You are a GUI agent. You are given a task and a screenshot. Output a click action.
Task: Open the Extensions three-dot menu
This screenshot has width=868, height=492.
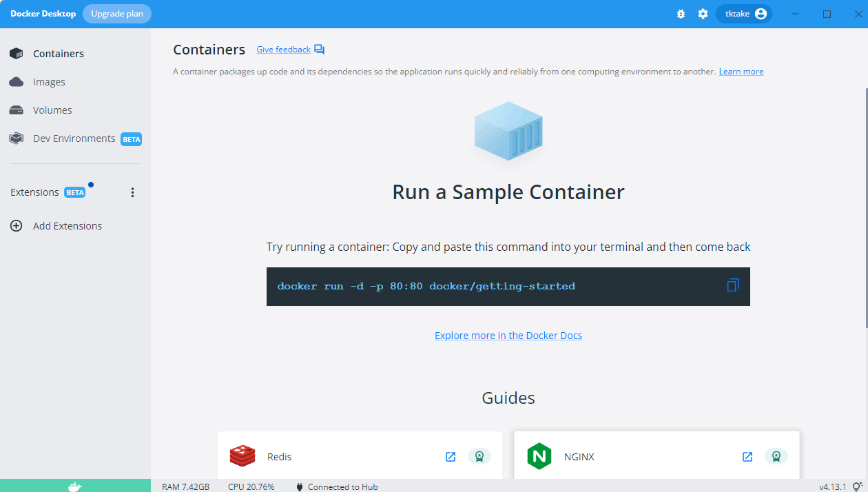[133, 193]
